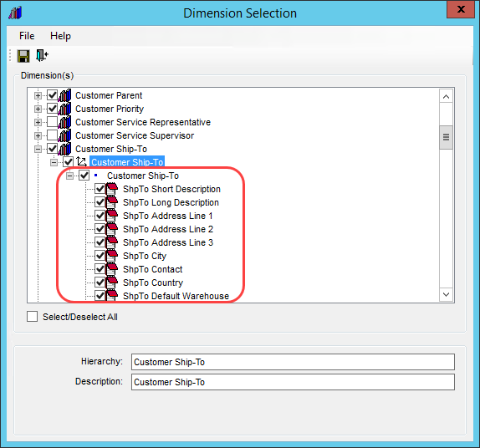Screen dimensions: 480x448
Task: Uncheck the Customer Priority checkbox
Action: click(52, 109)
